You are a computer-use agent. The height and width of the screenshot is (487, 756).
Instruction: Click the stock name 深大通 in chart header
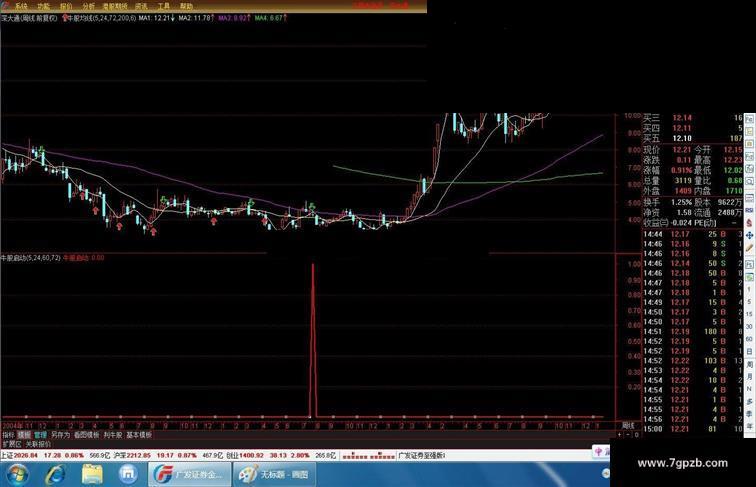[x=10, y=18]
